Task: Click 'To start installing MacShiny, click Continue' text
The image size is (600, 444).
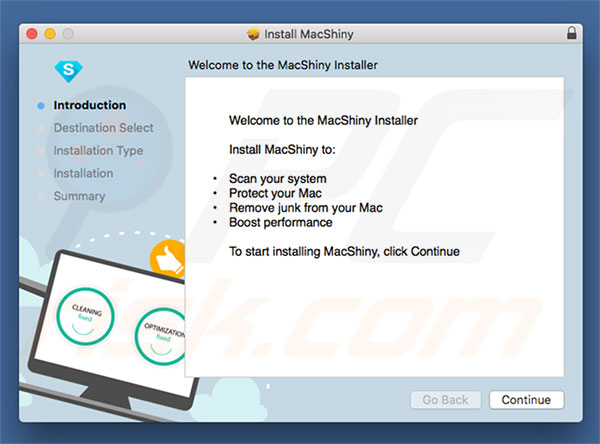Action: [x=344, y=251]
